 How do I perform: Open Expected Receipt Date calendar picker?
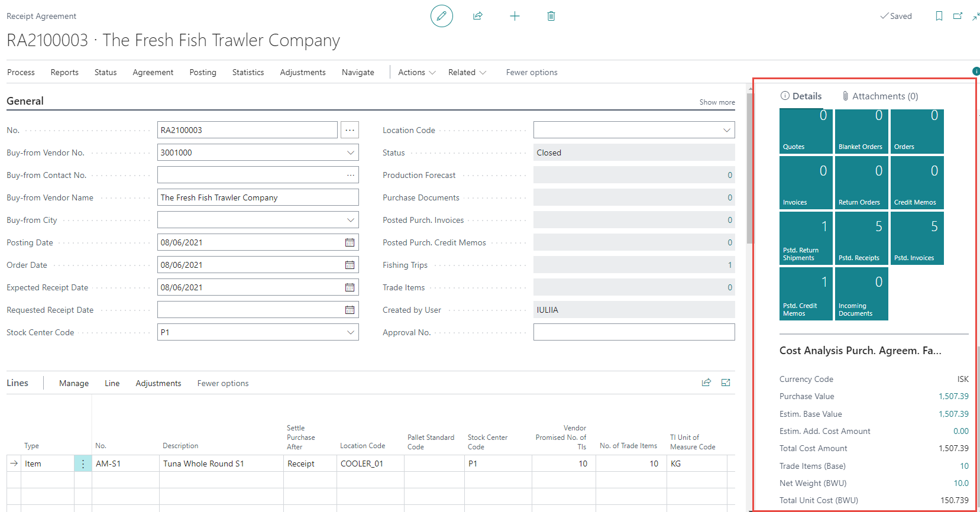coord(350,287)
